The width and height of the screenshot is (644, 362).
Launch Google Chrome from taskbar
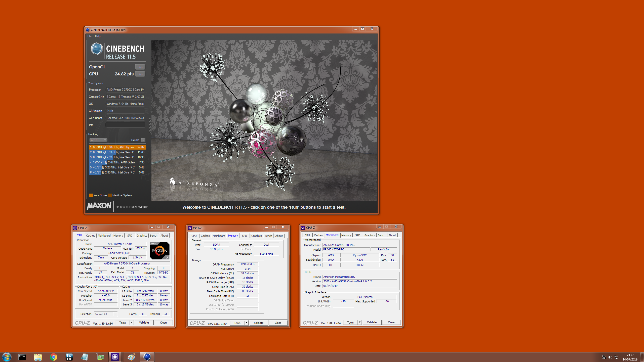pyautogui.click(x=53, y=357)
